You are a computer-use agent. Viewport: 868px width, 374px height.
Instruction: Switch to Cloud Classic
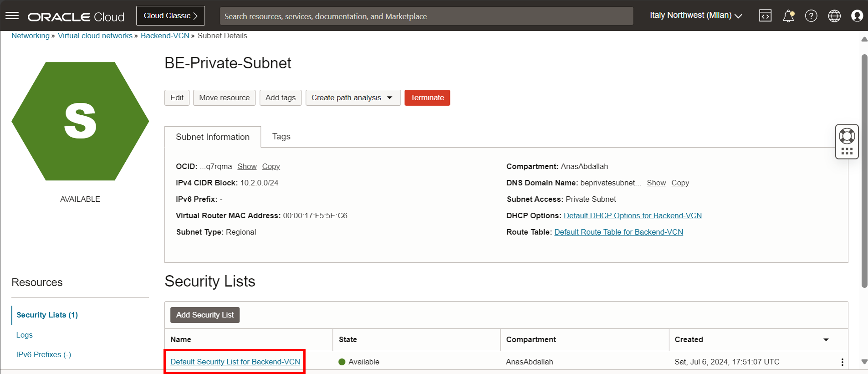pos(170,15)
